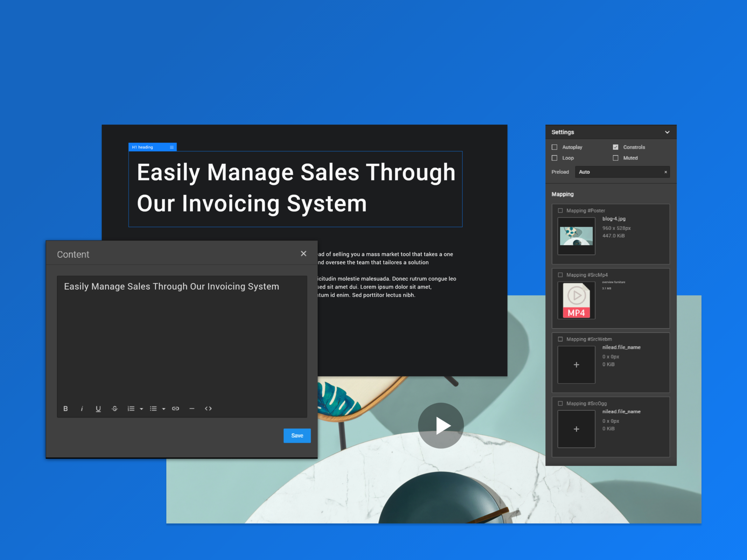Screen dimensions: 747x560
Task: Select the blog-4.jpg poster thumbnail
Action: (x=577, y=236)
